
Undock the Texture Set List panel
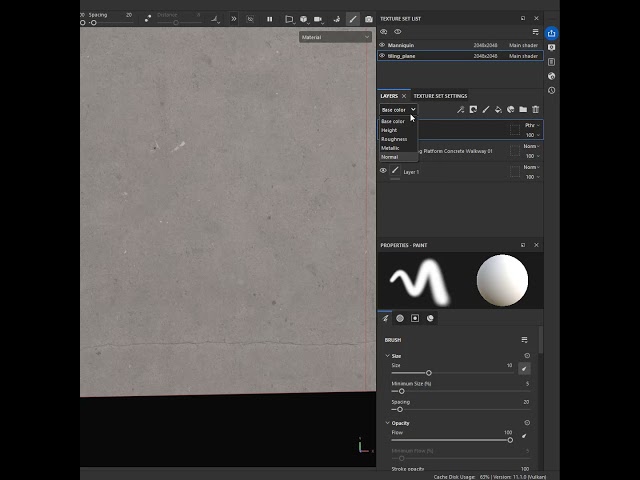tap(523, 18)
